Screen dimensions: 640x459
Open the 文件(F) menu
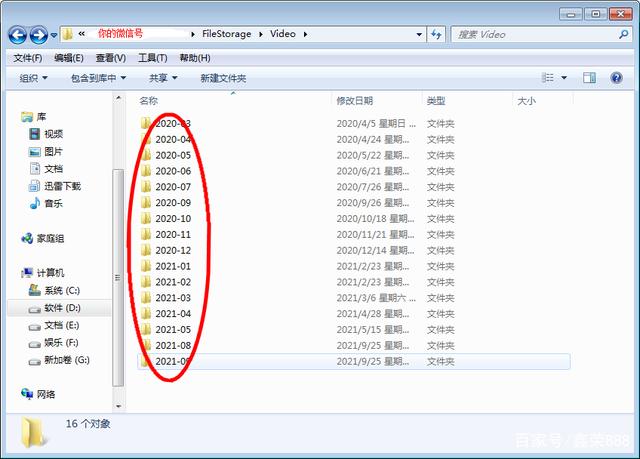(x=27, y=58)
